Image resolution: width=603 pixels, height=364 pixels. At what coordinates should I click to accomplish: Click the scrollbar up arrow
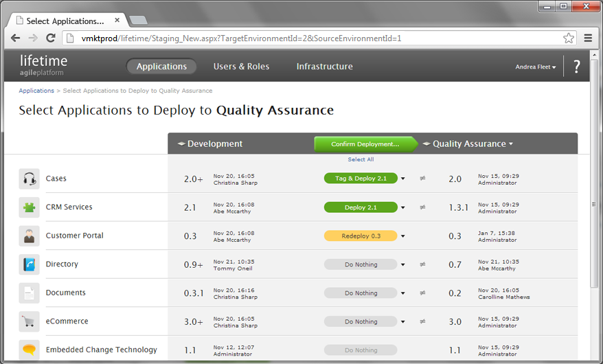(594, 56)
